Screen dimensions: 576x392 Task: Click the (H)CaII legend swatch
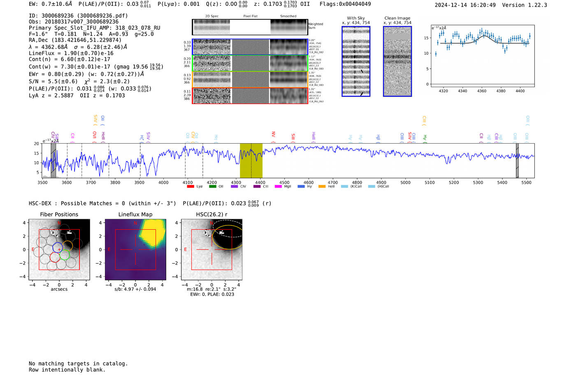click(372, 186)
